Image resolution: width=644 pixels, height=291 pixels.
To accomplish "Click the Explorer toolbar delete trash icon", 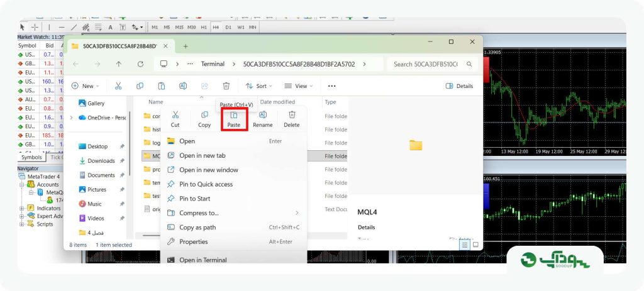I will [x=226, y=85].
